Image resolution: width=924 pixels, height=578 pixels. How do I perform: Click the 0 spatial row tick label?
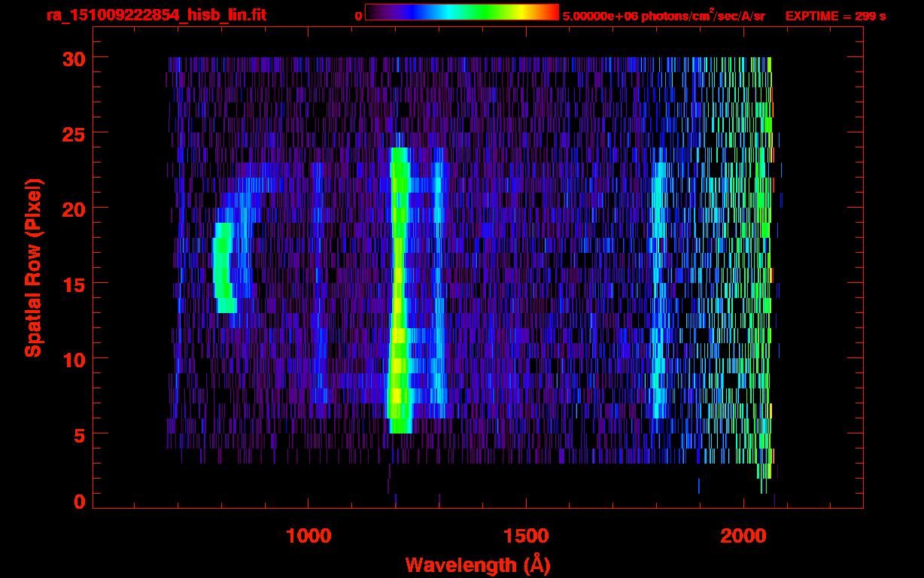click(x=80, y=501)
